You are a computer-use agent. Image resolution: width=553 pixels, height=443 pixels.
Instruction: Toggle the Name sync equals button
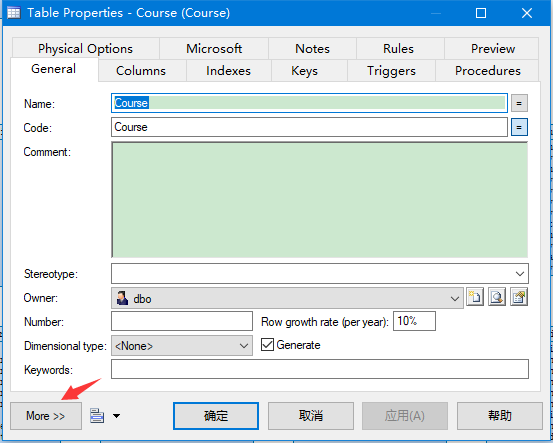519,103
